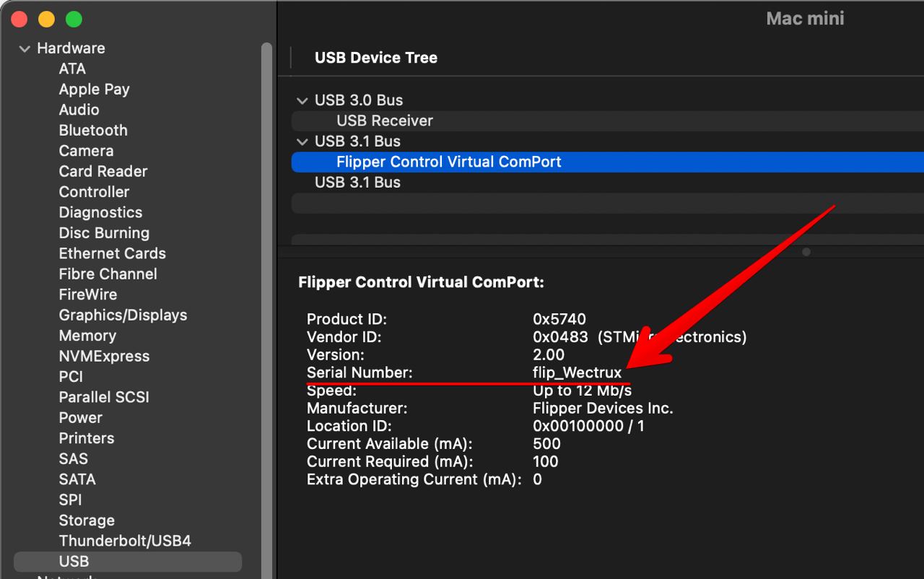The image size is (924, 579).
Task: Click Flipper Control Virtual ComPort details heading
Action: point(421,282)
